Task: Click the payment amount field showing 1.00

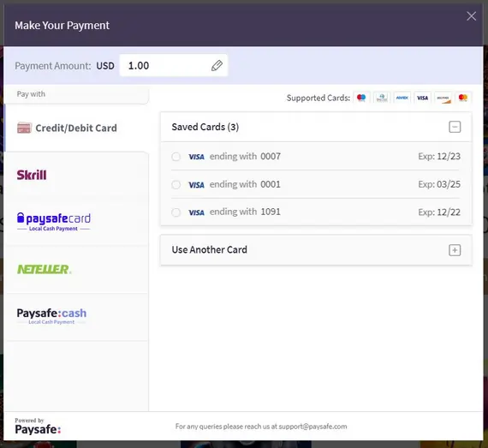Action: 173,65
